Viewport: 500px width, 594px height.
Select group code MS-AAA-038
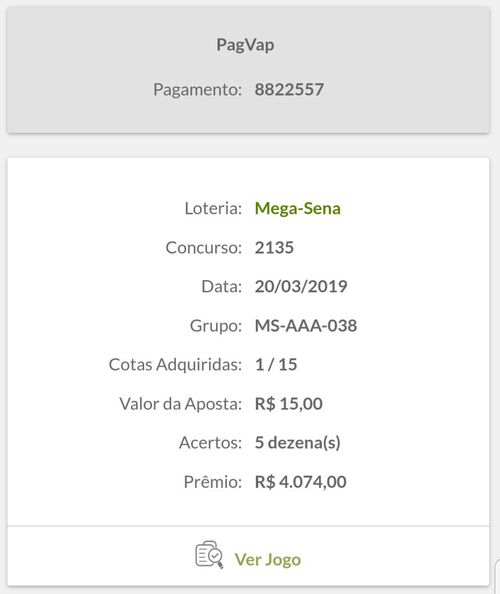[x=306, y=326]
